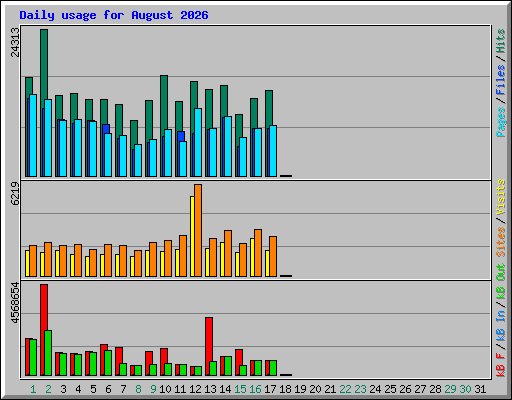The height and width of the screenshot is (400, 512).
Task: Click the tallest orange Sites bar on day 12
Action: [x=198, y=230]
